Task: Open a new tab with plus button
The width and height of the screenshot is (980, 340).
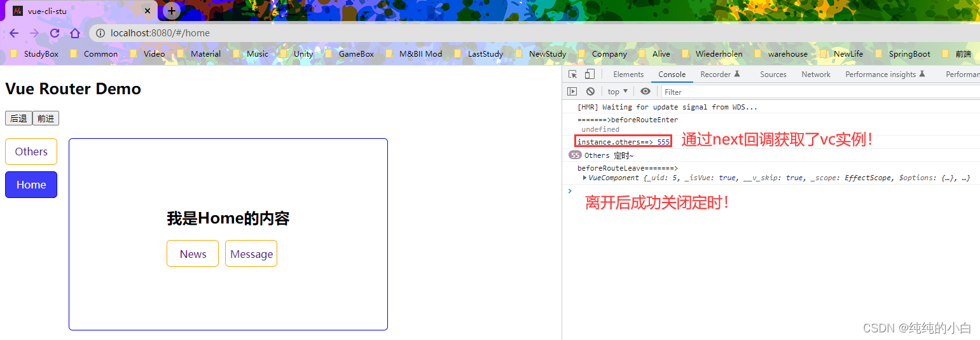Action: pyautogui.click(x=172, y=11)
